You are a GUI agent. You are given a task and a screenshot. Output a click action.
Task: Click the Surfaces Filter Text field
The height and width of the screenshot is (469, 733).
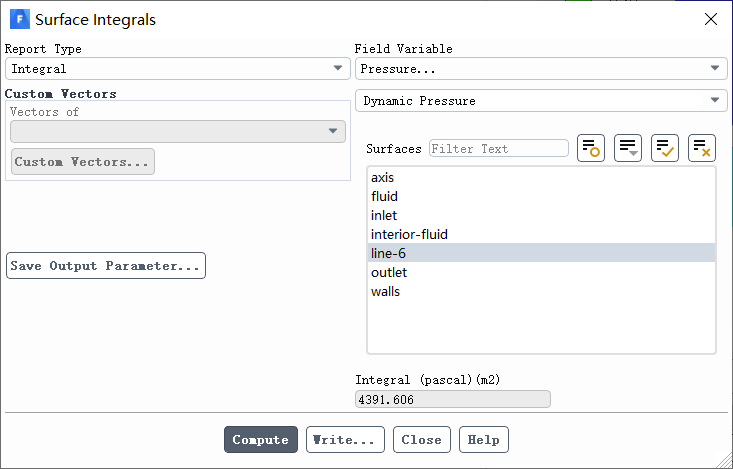pos(499,149)
